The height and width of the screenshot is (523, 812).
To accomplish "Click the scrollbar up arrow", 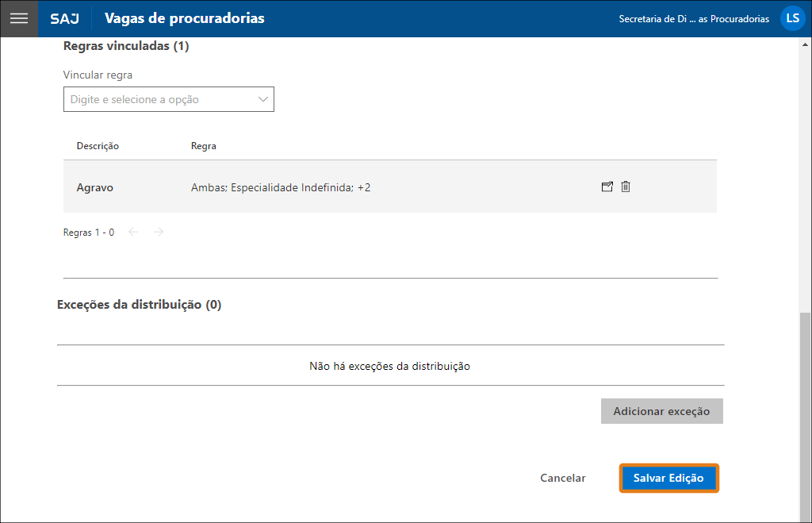I will (803, 44).
